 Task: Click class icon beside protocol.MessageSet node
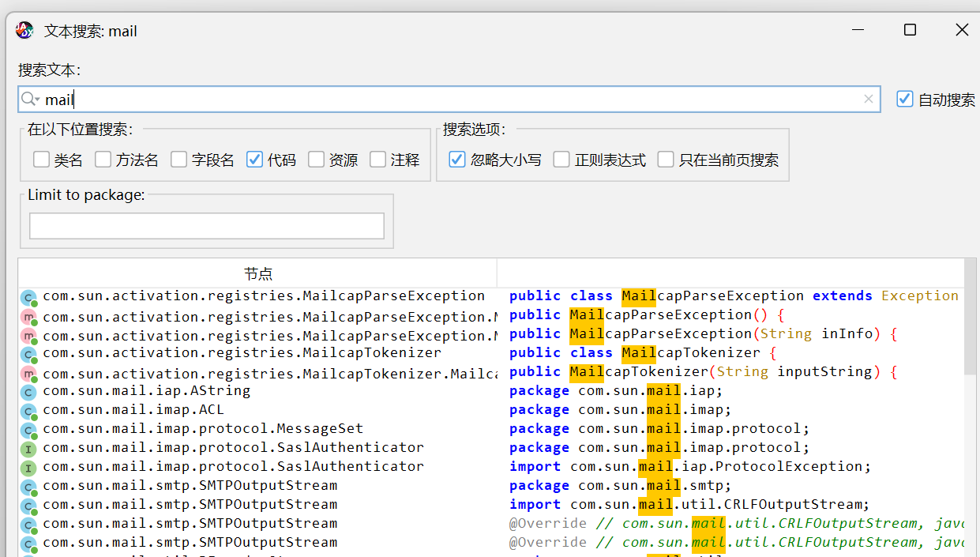[28, 431]
